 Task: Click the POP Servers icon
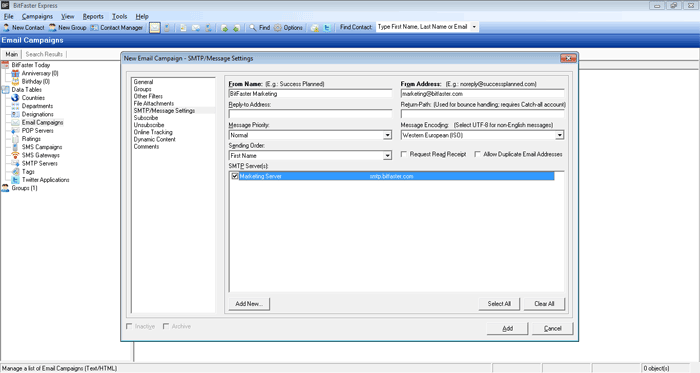click(16, 131)
